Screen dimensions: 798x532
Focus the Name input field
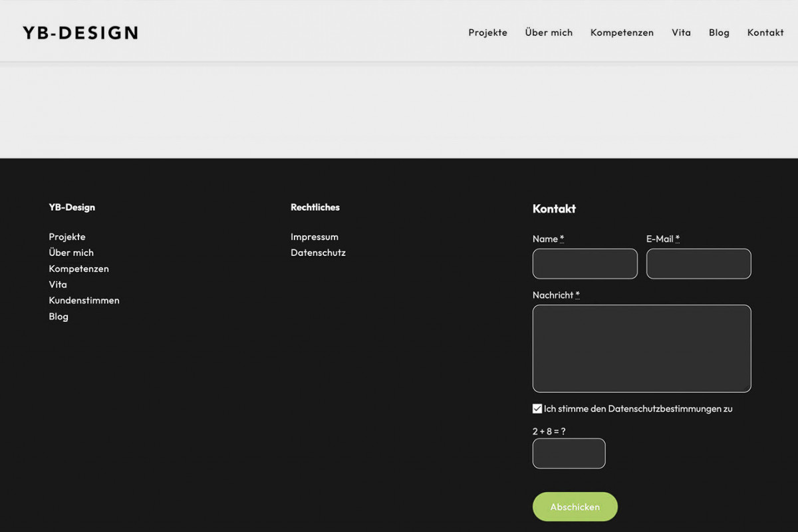tap(585, 264)
